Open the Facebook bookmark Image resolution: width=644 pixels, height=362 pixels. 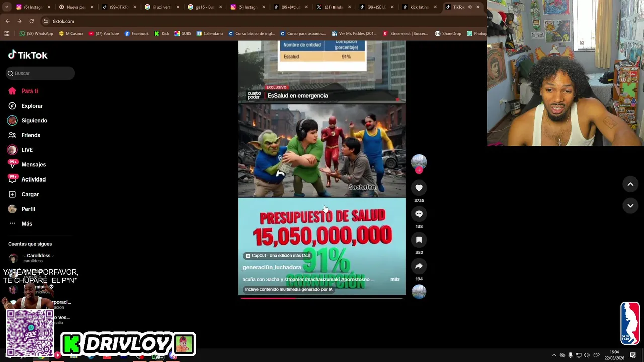click(137, 34)
